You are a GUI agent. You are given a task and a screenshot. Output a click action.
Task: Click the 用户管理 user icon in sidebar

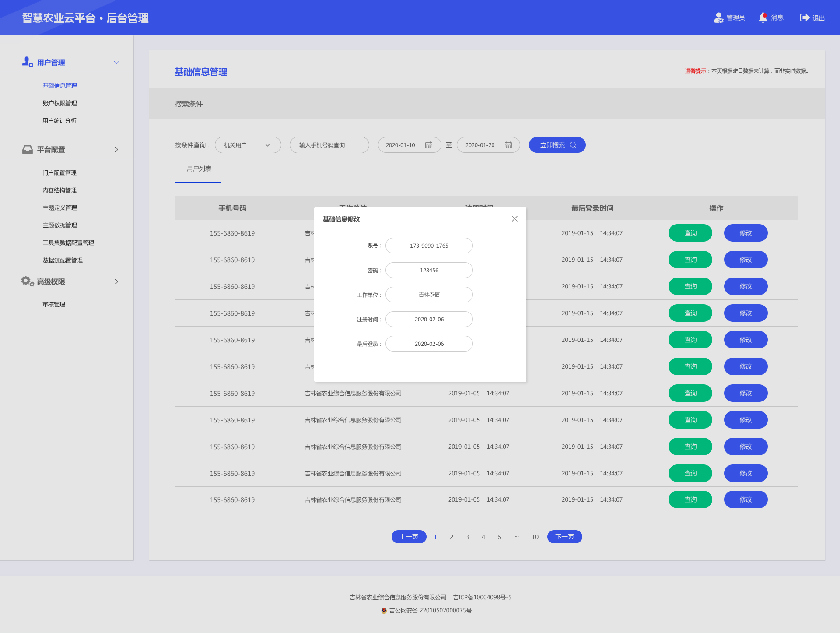28,62
